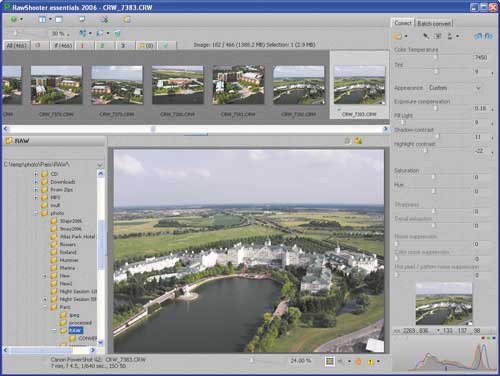Image resolution: width=500 pixels, height=376 pixels.
Task: Expand the Downloads folder node
Action: click(36, 182)
